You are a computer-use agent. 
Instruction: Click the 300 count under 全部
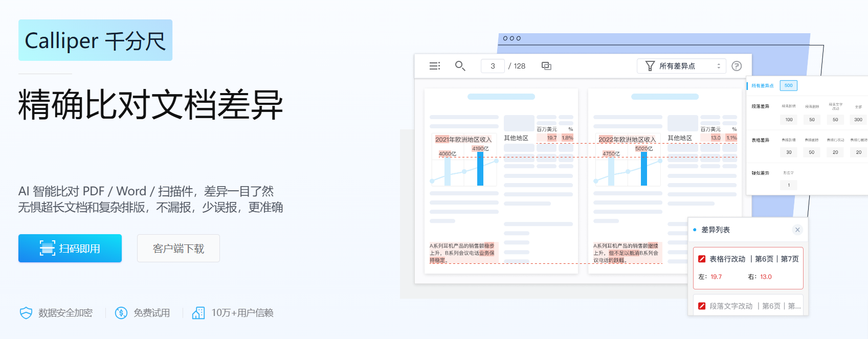click(x=858, y=120)
